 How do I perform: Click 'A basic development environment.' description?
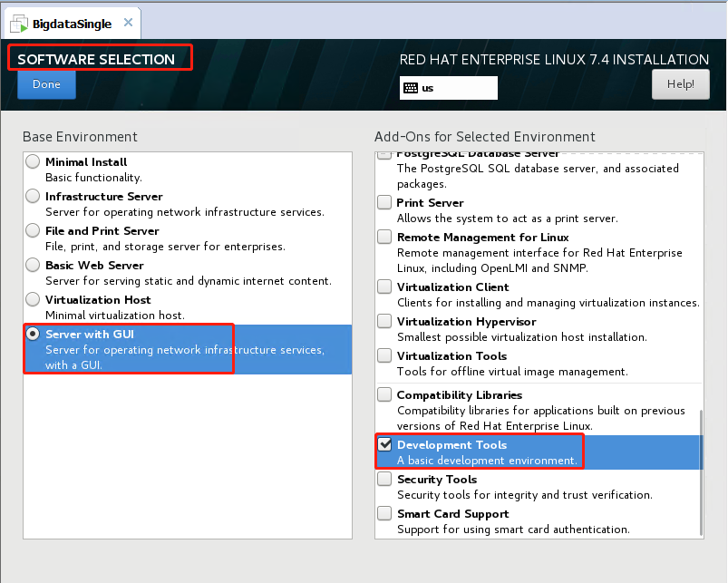(x=487, y=461)
